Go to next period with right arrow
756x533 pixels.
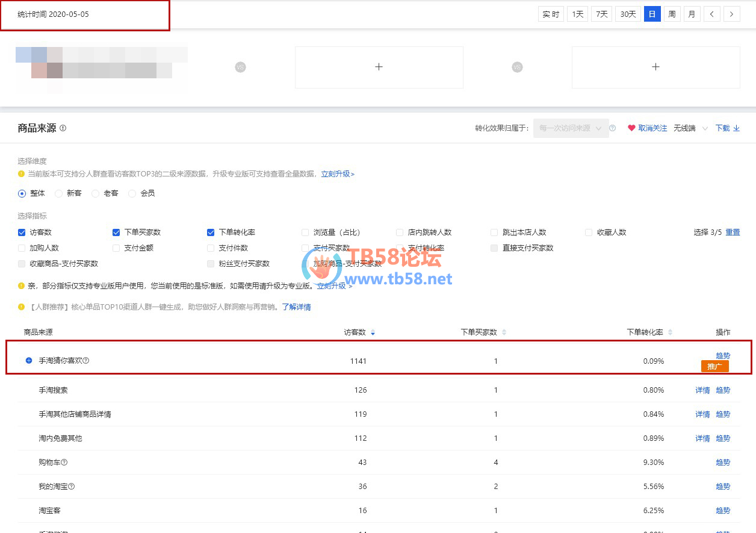tap(732, 14)
